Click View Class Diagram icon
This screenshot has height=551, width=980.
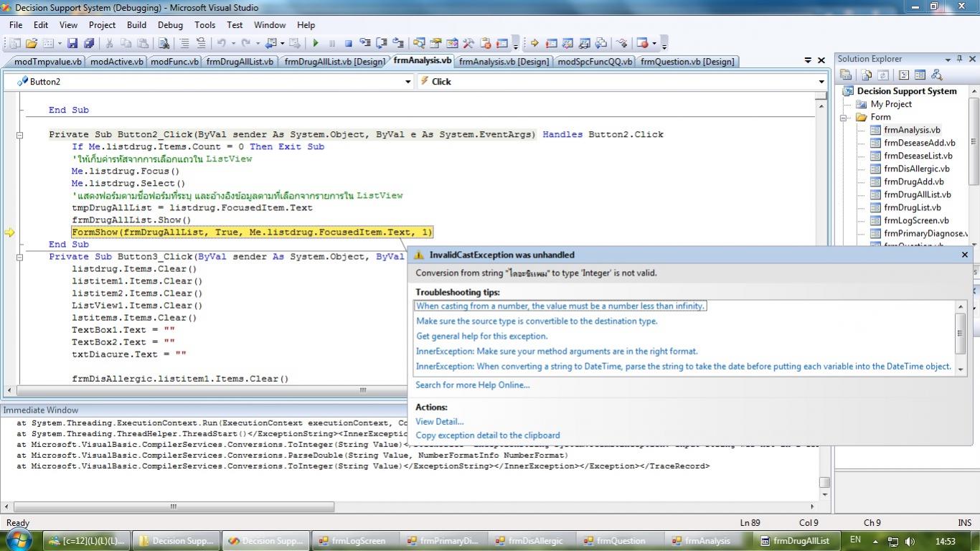point(936,75)
